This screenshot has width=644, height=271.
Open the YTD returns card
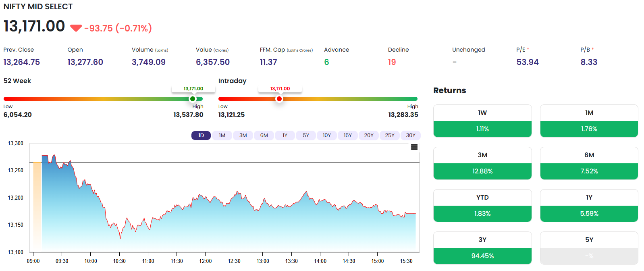click(x=482, y=206)
